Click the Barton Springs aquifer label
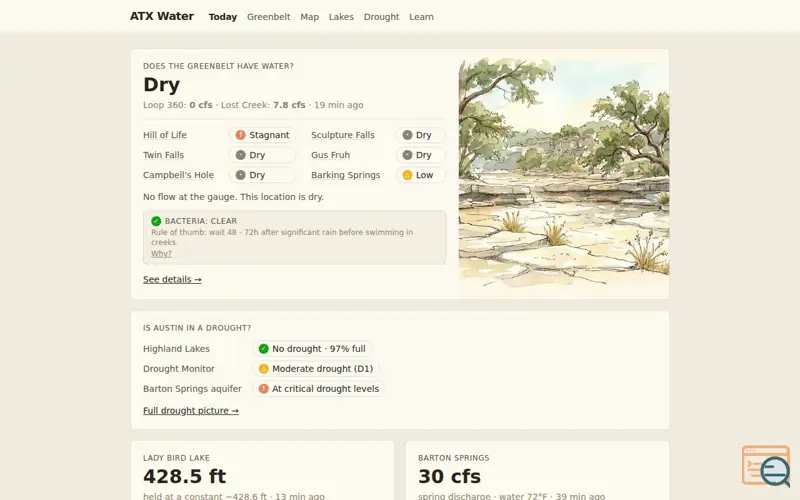The image size is (800, 500). pyautogui.click(x=192, y=388)
